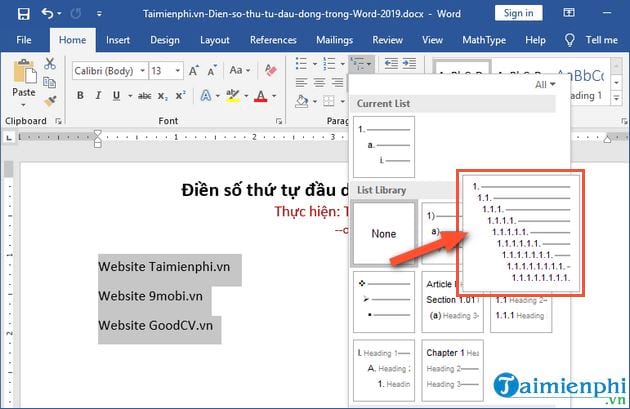
Task: Align text right
Action: 338,83
